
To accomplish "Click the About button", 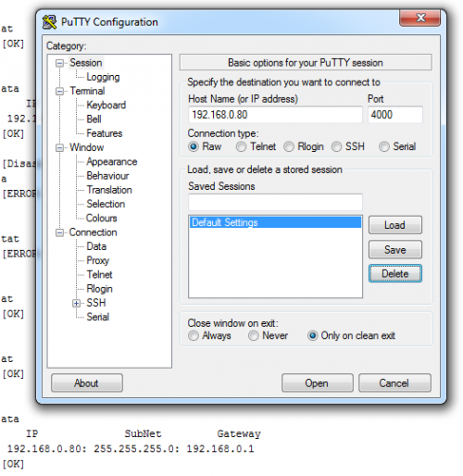I will coord(87,383).
